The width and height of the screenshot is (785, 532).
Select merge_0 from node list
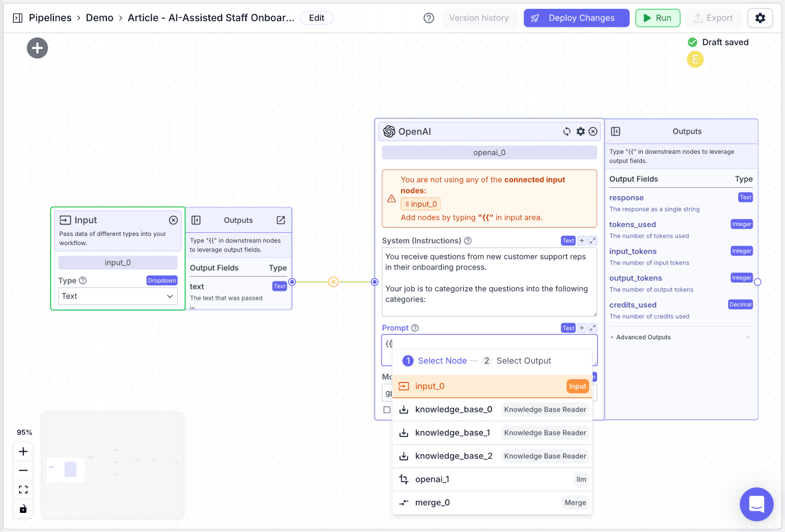tap(492, 503)
